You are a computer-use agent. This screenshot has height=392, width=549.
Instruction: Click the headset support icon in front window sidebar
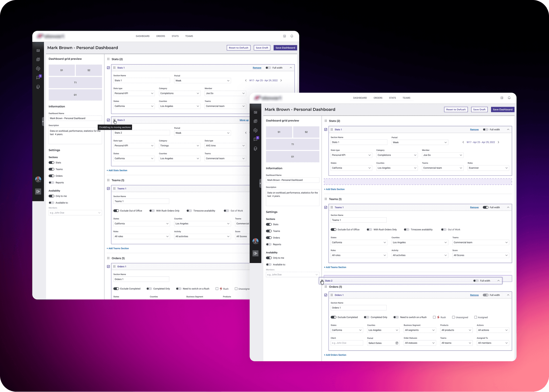(x=255, y=149)
